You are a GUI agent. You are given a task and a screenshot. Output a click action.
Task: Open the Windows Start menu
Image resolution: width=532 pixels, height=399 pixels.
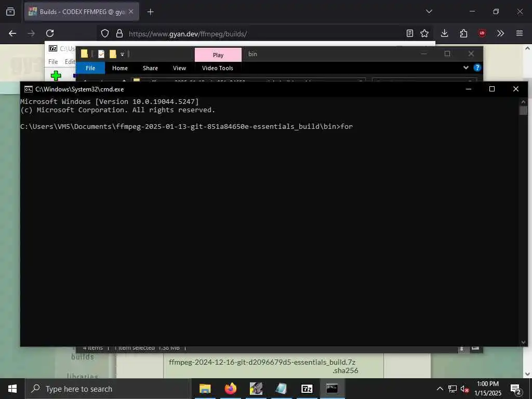coord(12,389)
